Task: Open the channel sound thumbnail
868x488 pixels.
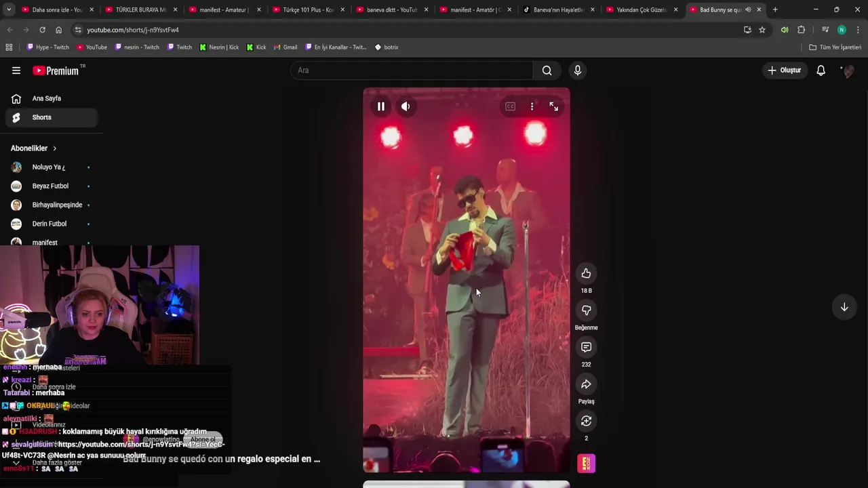Action: pyautogui.click(x=587, y=463)
